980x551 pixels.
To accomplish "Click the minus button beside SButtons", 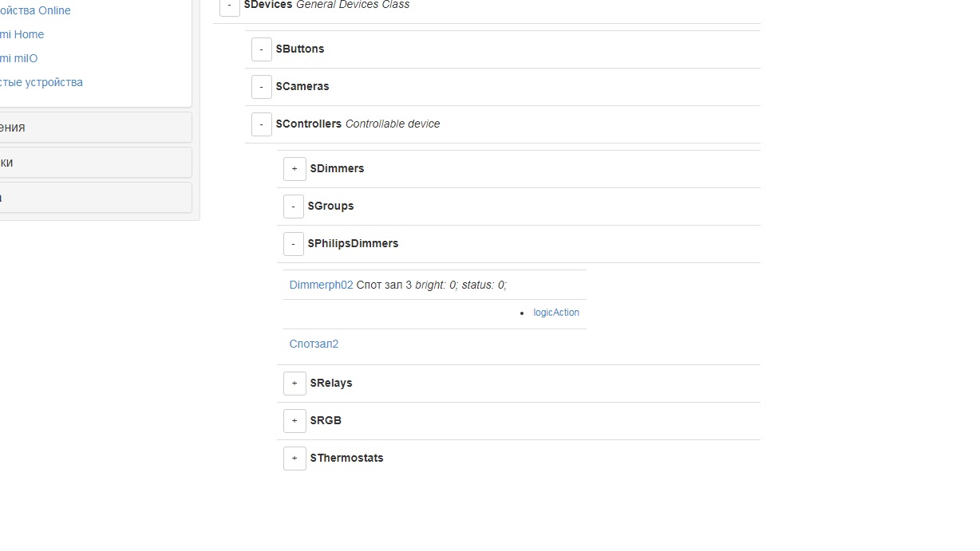I will (x=262, y=49).
